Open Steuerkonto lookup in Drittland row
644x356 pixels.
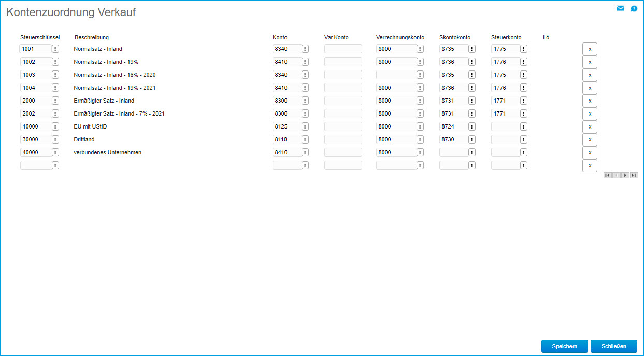point(524,139)
